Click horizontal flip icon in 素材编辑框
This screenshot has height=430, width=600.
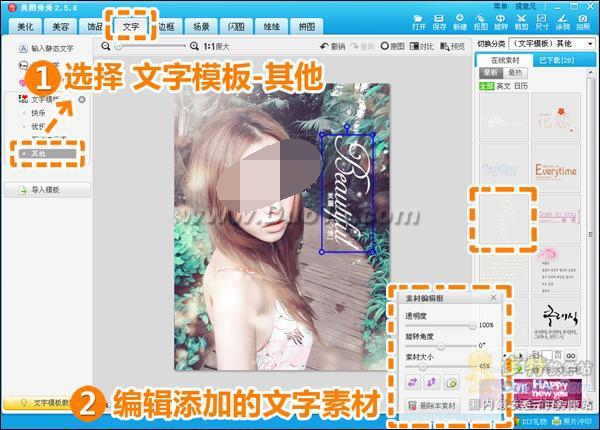413,382
